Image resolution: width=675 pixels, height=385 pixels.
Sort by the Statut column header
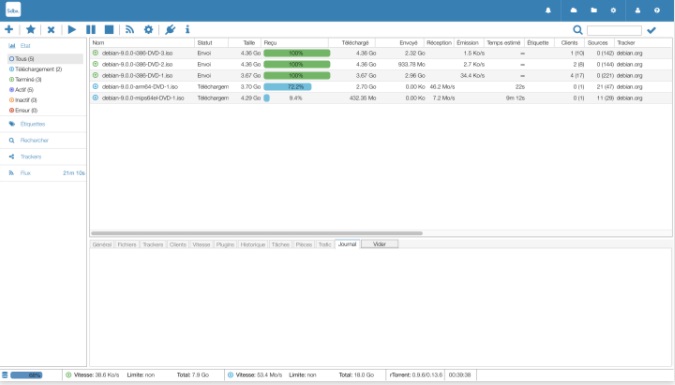point(211,43)
